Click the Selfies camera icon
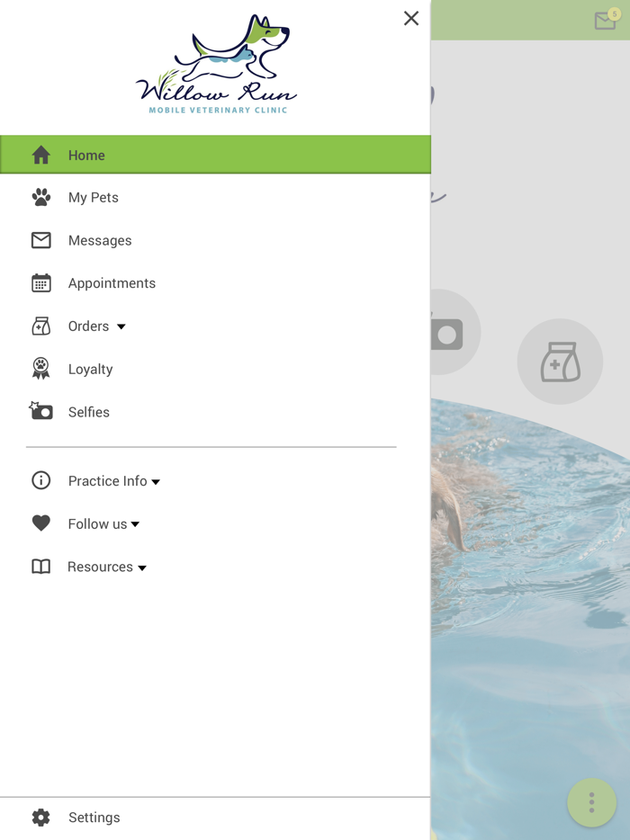 click(40, 411)
